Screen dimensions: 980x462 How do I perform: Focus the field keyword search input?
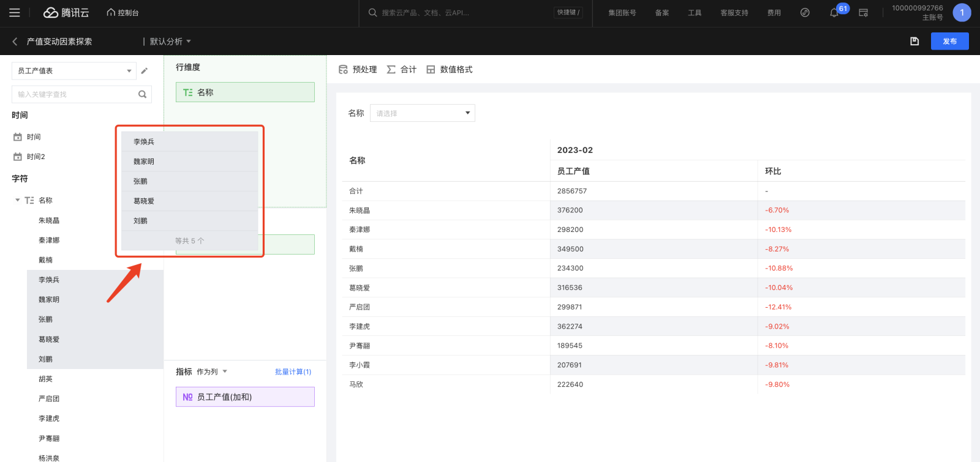coord(73,94)
